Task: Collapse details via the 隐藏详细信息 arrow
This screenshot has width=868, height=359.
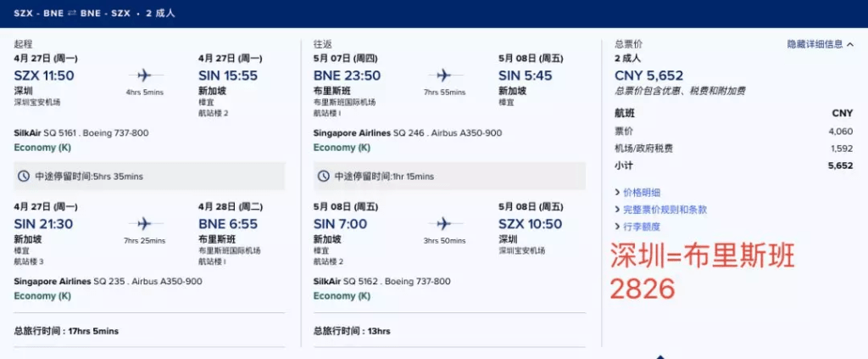Action: coord(849,44)
